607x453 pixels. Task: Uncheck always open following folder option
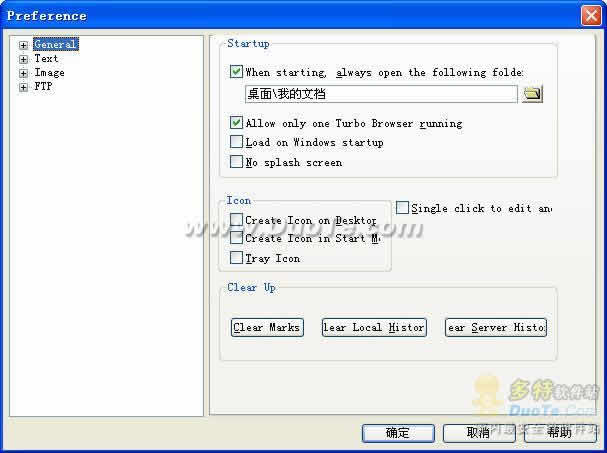[236, 72]
